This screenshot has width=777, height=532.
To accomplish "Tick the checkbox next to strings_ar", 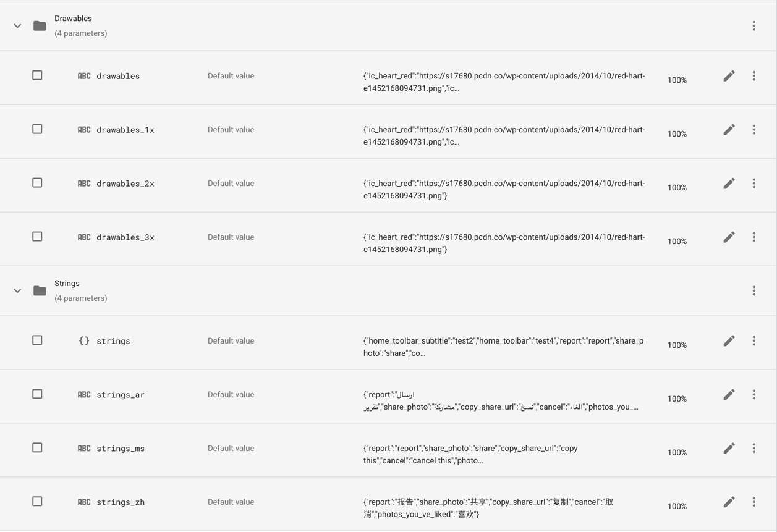I will [37, 394].
